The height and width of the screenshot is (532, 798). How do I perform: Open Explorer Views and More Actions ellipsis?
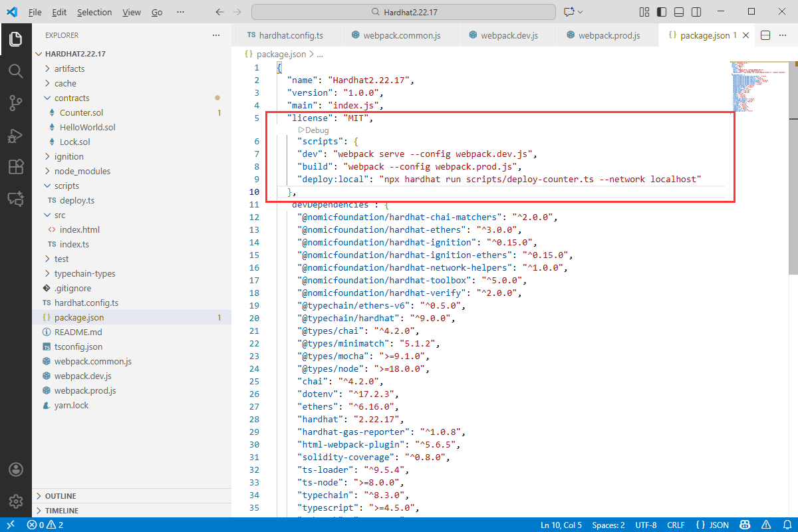tap(215, 35)
